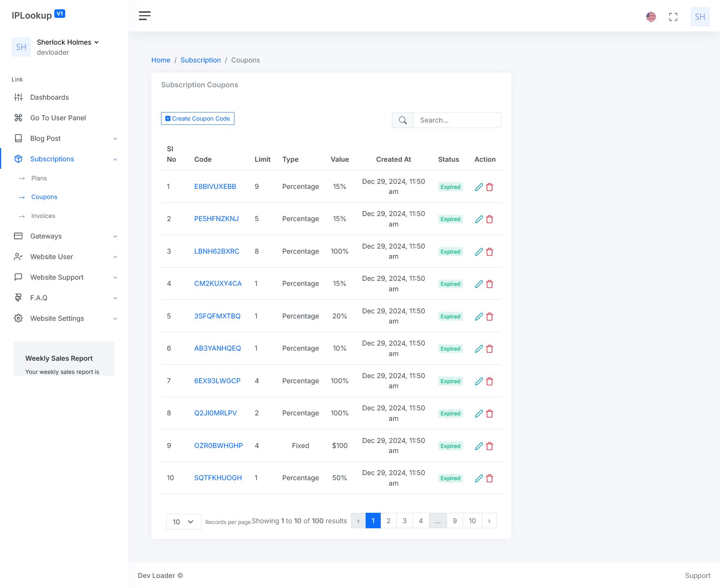Click the hamburger menu icon to toggle the sidebar

pos(144,16)
